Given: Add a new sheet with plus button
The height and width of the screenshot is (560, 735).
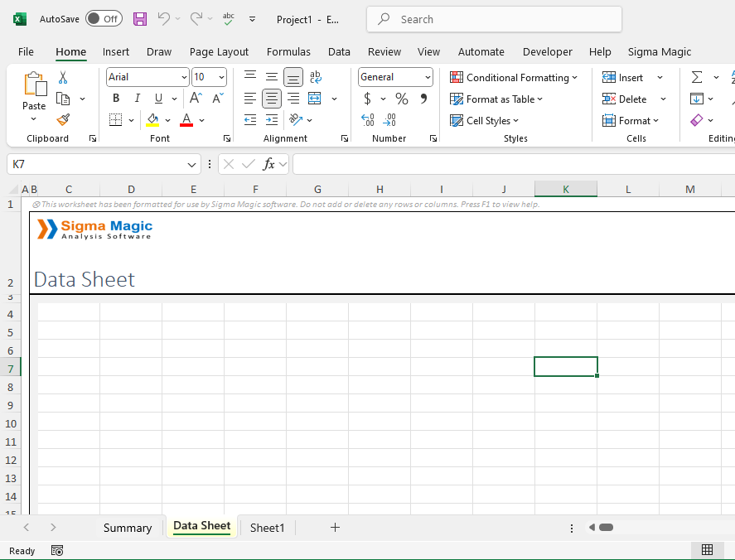Looking at the screenshot, I should 335,528.
